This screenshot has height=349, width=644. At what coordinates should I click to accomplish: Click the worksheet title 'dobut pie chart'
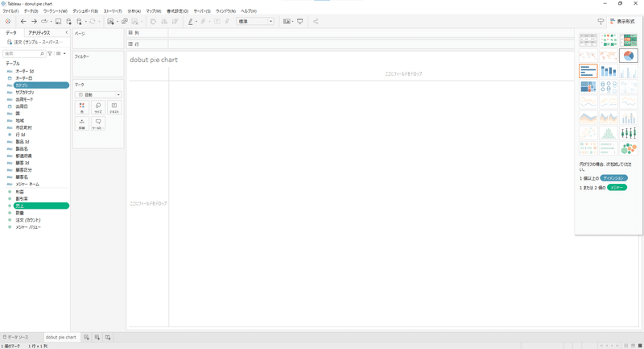[x=154, y=60]
